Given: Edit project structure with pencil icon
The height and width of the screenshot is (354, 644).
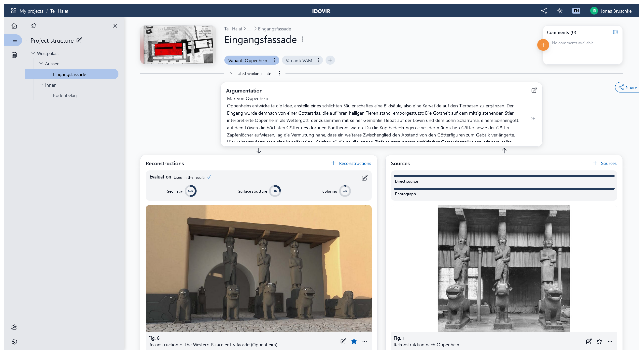Looking at the screenshot, I should click(x=79, y=40).
